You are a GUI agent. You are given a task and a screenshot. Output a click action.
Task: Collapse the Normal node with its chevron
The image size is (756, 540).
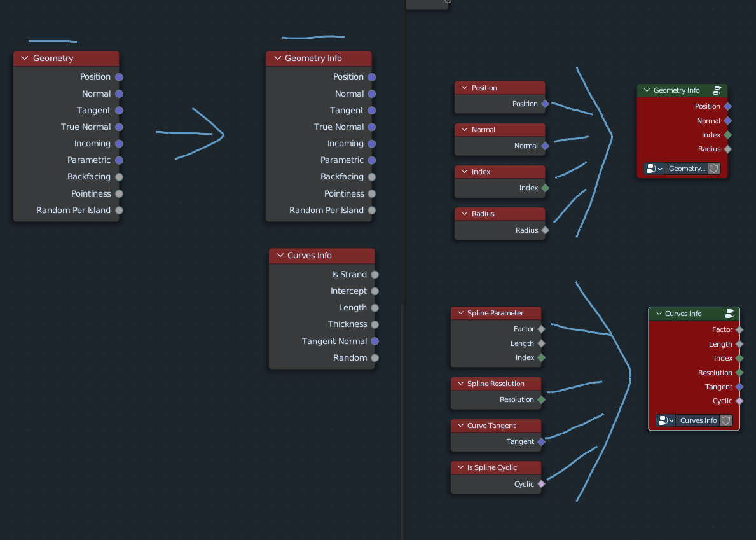464,130
